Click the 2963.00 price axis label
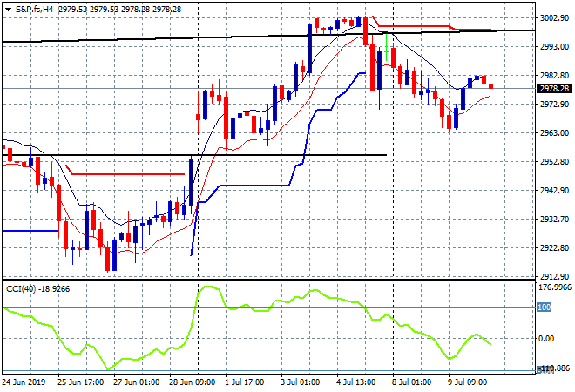 pyautogui.click(x=554, y=132)
